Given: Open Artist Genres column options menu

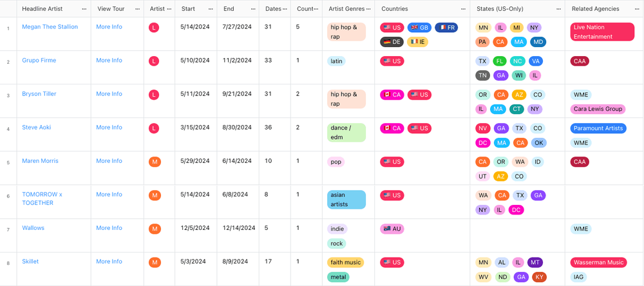Looking at the screenshot, I should (368, 8).
